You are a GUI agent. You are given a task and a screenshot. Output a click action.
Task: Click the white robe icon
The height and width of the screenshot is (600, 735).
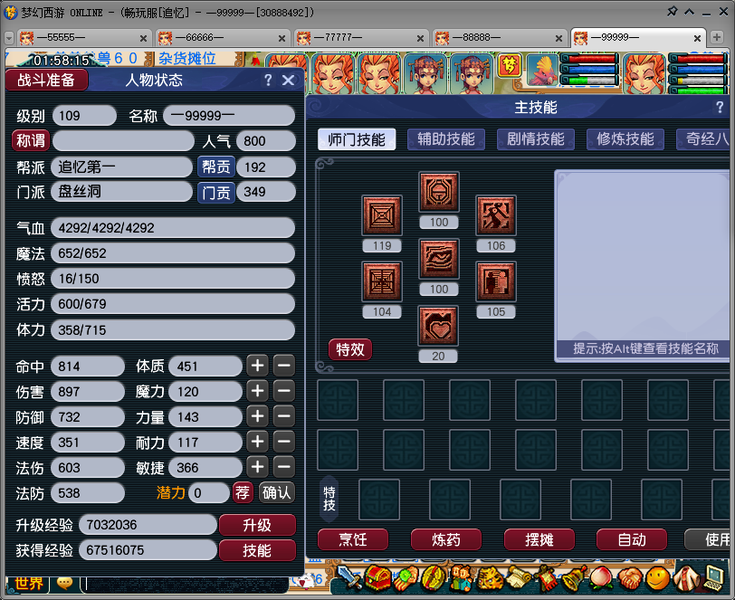[686, 578]
